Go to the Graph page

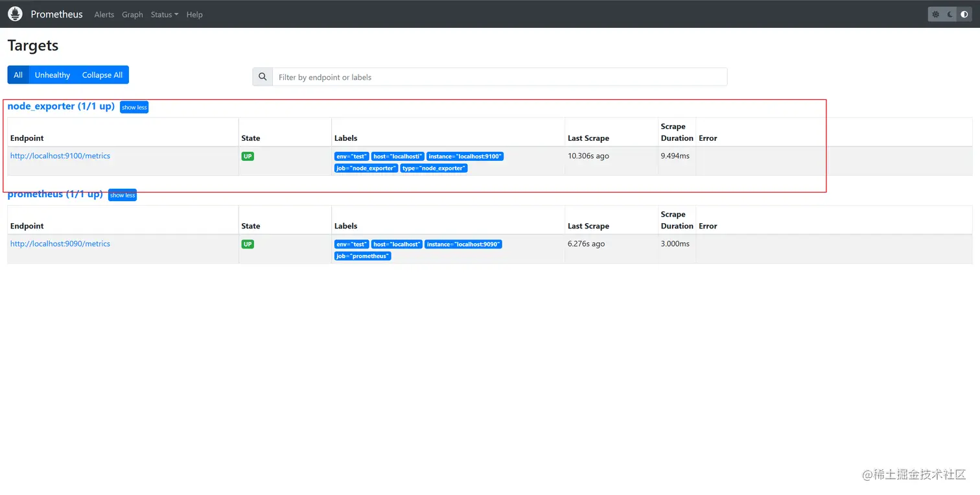click(132, 14)
